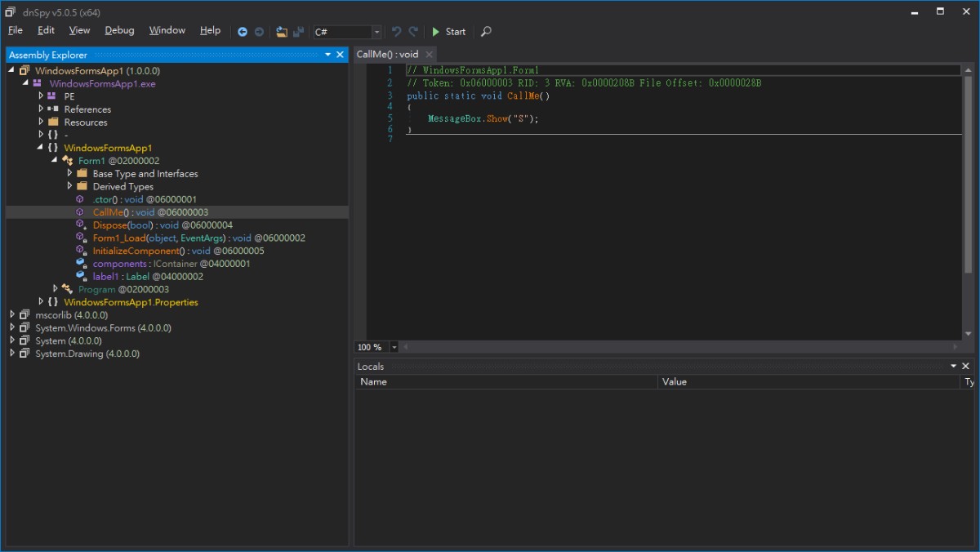This screenshot has height=552, width=980.
Task: Close the Assembly Explorer panel
Action: click(x=341, y=55)
